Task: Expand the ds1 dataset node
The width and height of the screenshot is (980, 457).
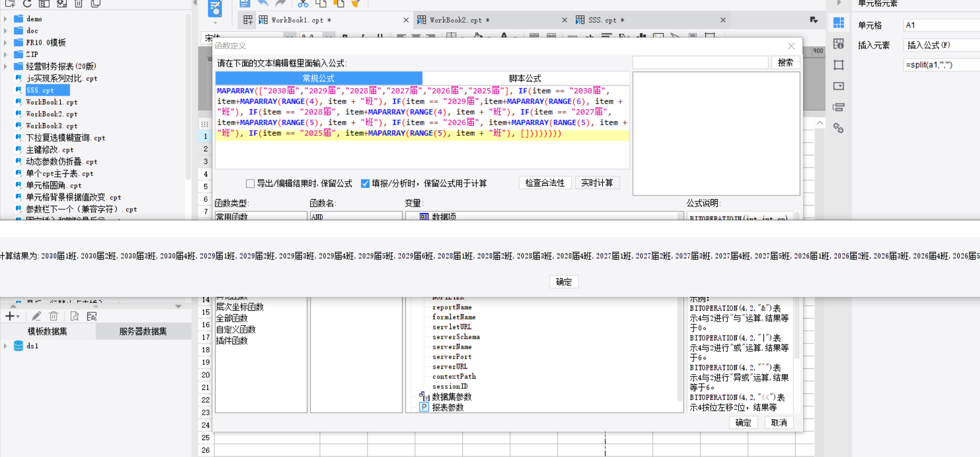Action: click(5, 346)
